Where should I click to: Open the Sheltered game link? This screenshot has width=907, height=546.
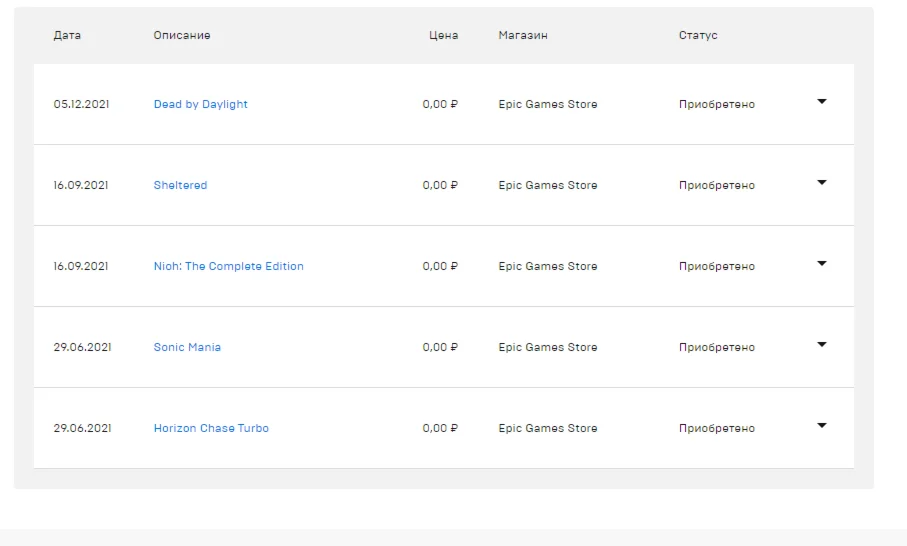coord(180,185)
